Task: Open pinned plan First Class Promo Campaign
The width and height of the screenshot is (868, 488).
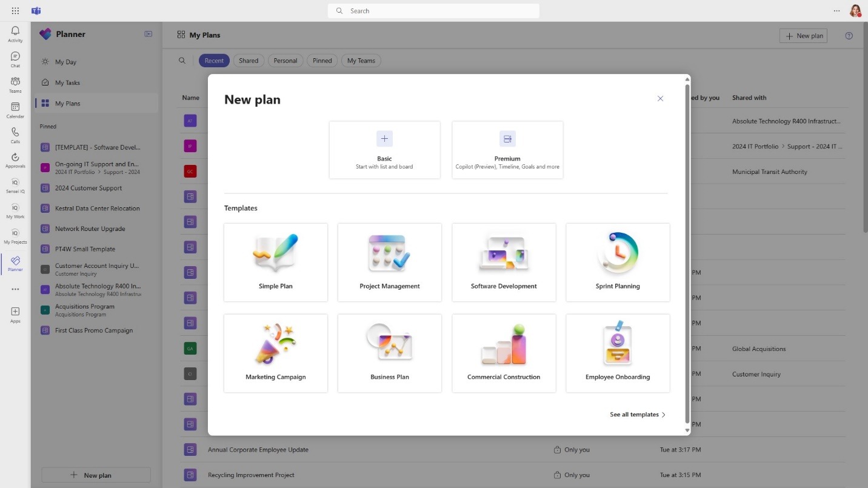Action: [96, 330]
